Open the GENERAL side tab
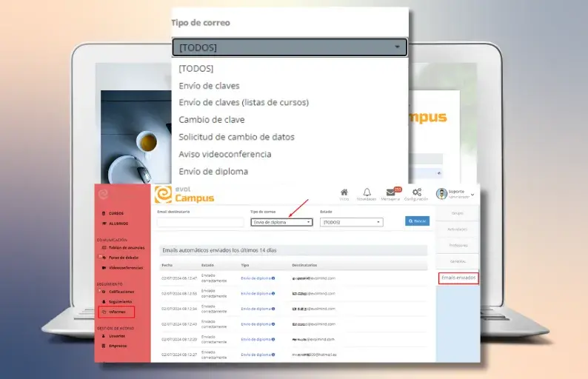This screenshot has height=379, width=588. [458, 261]
